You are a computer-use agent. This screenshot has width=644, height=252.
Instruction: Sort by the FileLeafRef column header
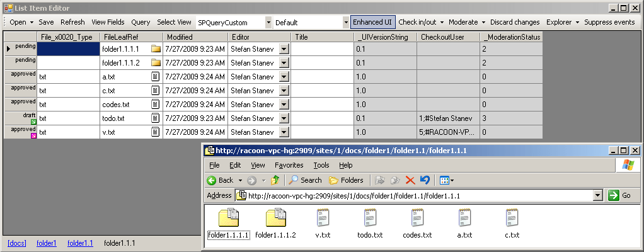click(x=132, y=37)
